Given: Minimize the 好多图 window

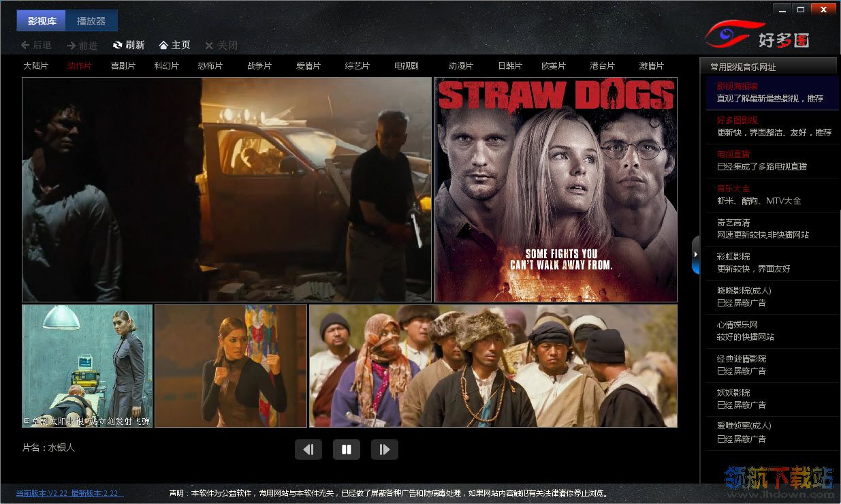Looking at the screenshot, I should coord(781,10).
